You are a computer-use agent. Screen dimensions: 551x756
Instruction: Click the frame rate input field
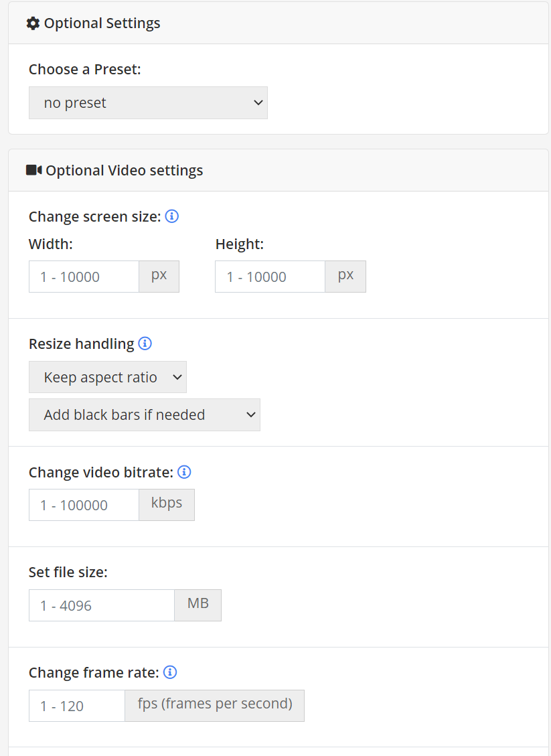coord(77,706)
